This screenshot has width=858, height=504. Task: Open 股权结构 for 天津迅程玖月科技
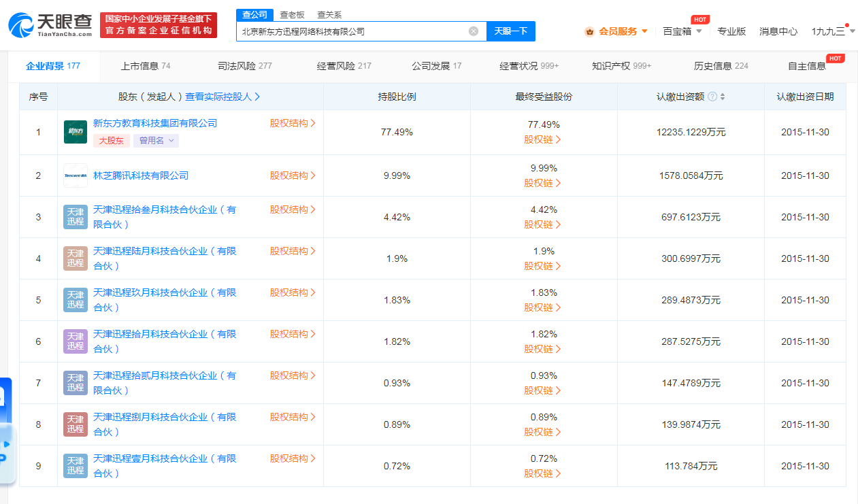[x=293, y=292]
